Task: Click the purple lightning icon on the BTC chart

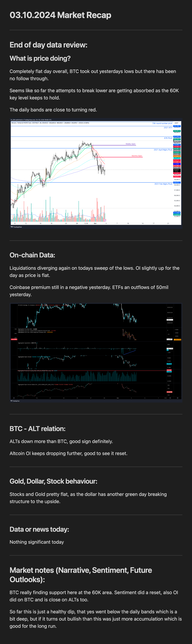Action: 105,220
